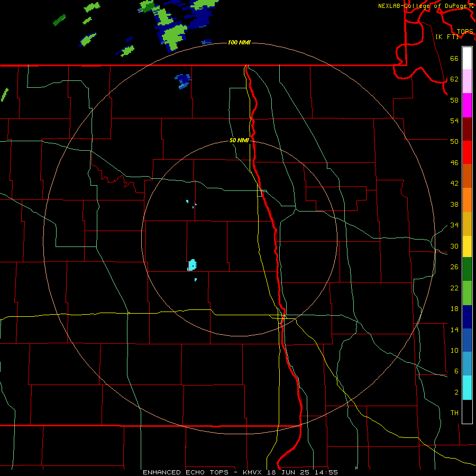
Task: Click the white swatch in the tops legend
Action: pyautogui.click(x=467, y=58)
